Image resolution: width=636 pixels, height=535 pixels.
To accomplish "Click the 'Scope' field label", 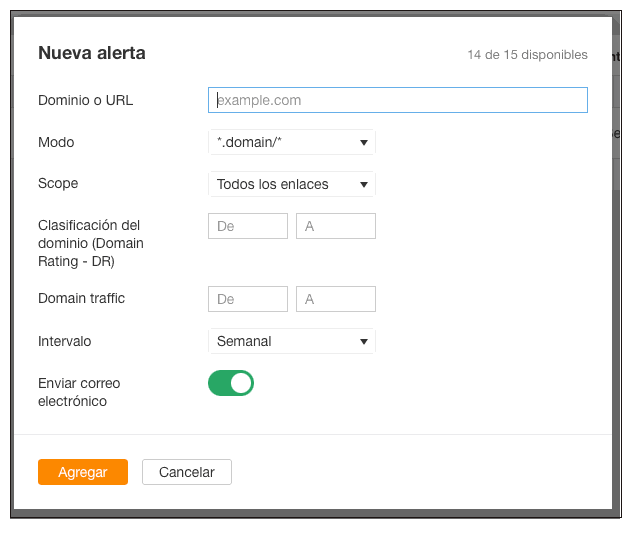I will 58,184.
